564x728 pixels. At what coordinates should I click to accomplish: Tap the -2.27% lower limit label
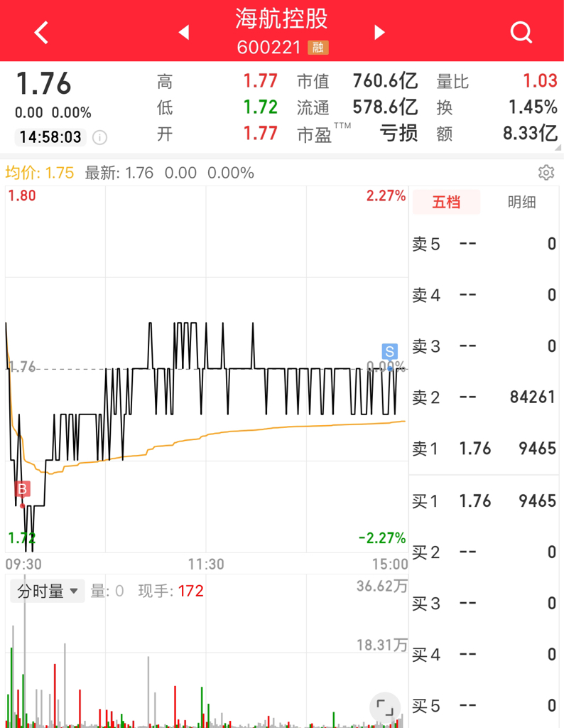pos(382,538)
